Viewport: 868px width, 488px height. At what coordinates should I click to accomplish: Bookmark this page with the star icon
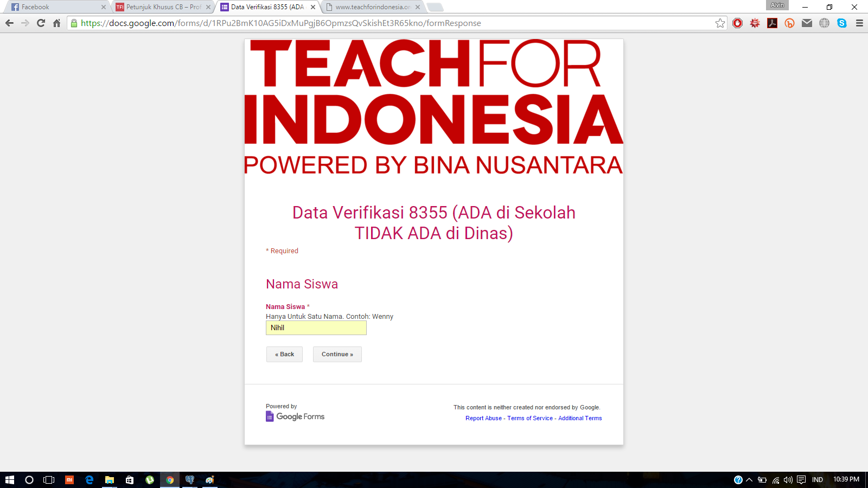point(720,23)
